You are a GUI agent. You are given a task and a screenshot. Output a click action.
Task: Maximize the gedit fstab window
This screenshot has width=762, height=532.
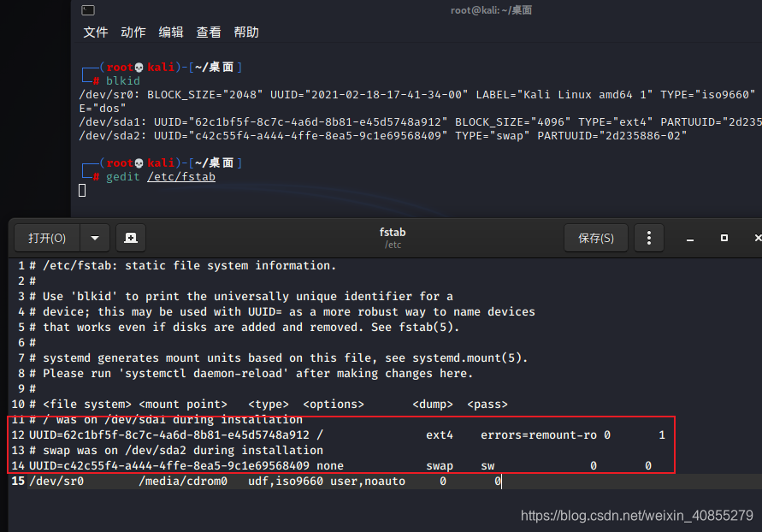(724, 238)
